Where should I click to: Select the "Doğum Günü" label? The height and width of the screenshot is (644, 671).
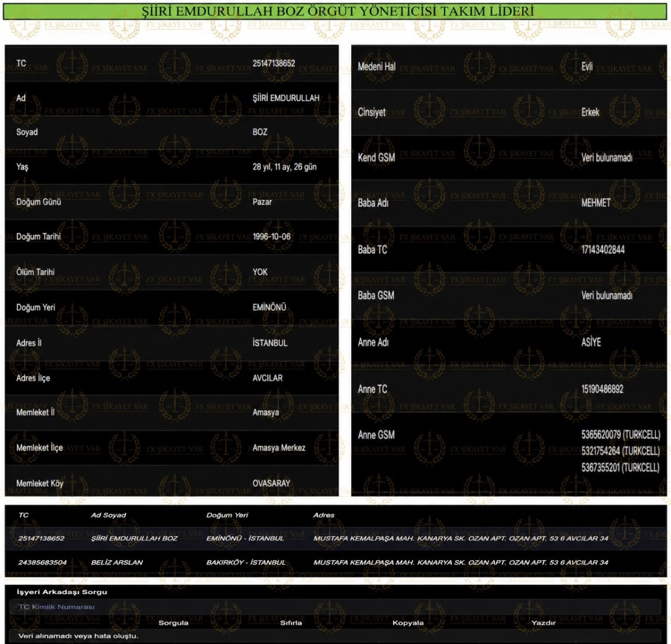39,202
